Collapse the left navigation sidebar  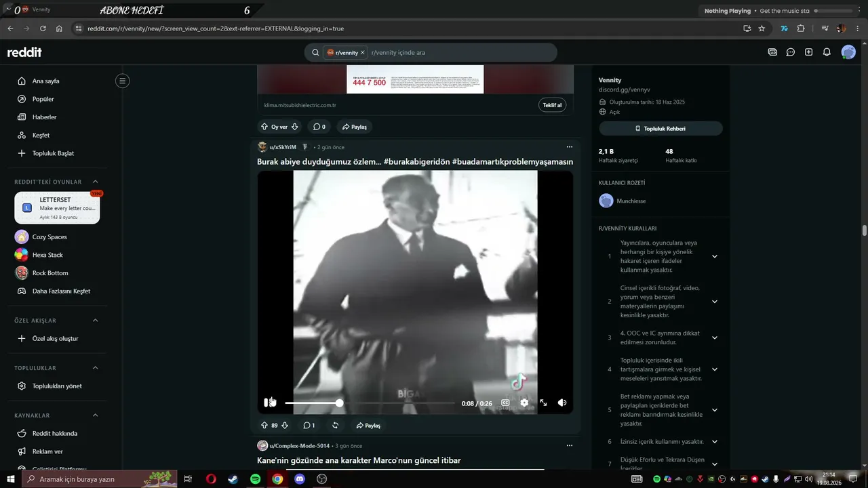coord(122,81)
